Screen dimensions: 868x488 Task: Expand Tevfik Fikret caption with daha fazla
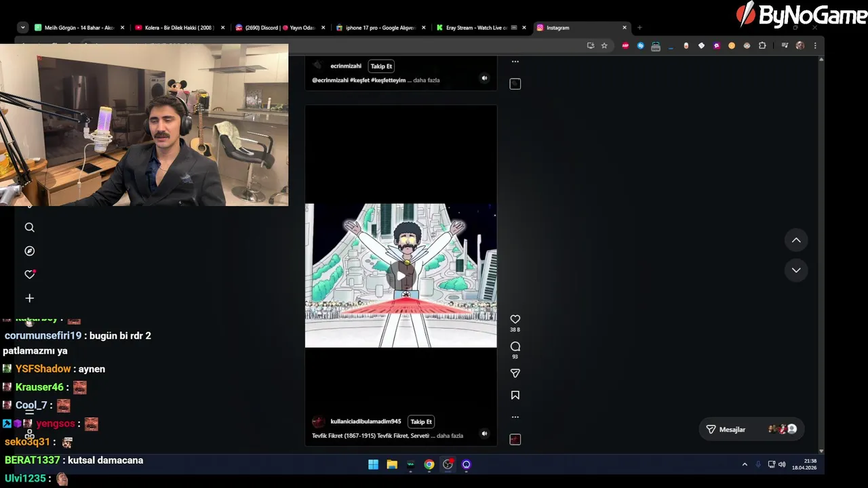point(450,436)
